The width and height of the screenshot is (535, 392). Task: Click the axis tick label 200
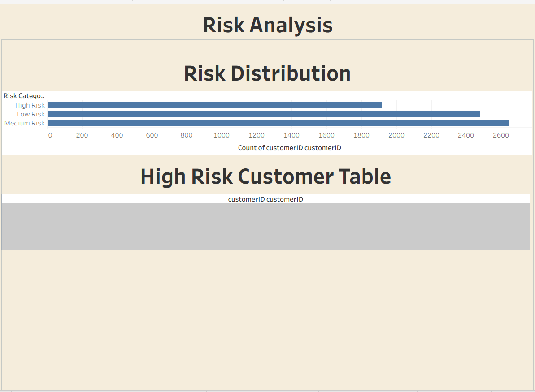pyautogui.click(x=82, y=135)
